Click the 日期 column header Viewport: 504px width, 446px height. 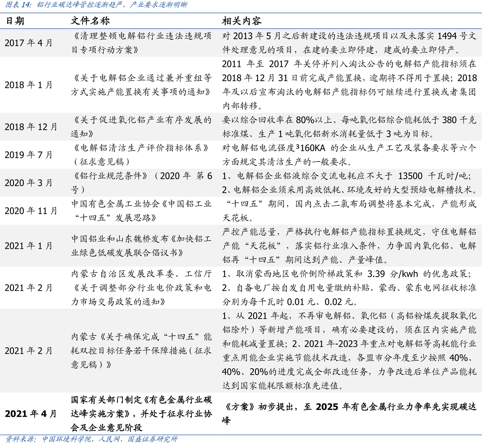tap(15, 21)
